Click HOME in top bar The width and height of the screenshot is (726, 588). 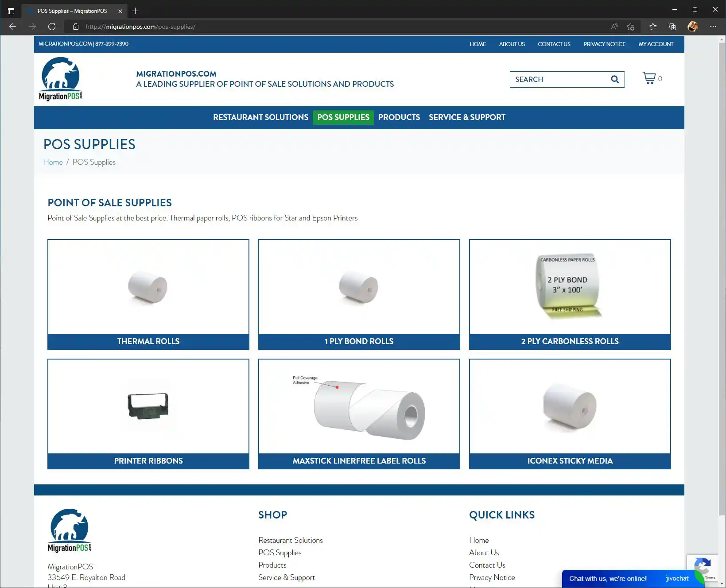pos(478,44)
